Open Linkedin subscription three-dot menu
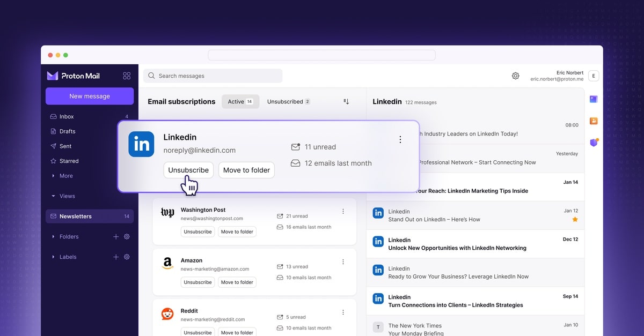This screenshot has height=336, width=644. click(x=400, y=140)
